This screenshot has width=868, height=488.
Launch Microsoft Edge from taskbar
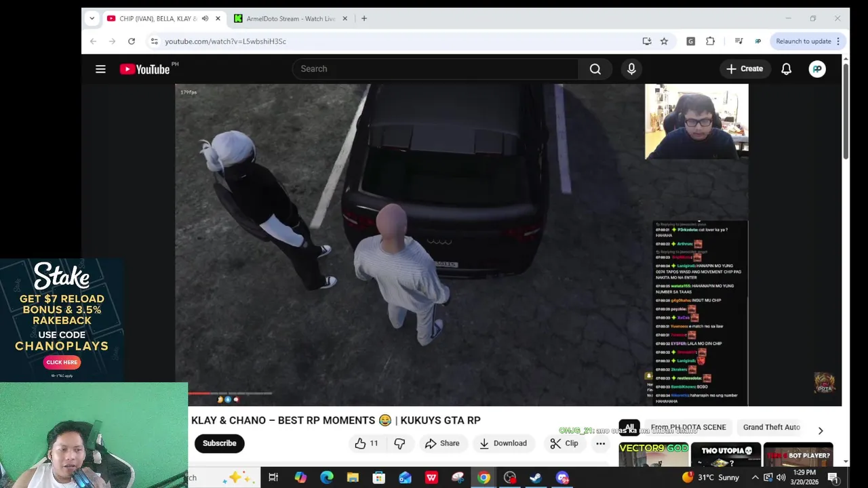[x=326, y=478]
